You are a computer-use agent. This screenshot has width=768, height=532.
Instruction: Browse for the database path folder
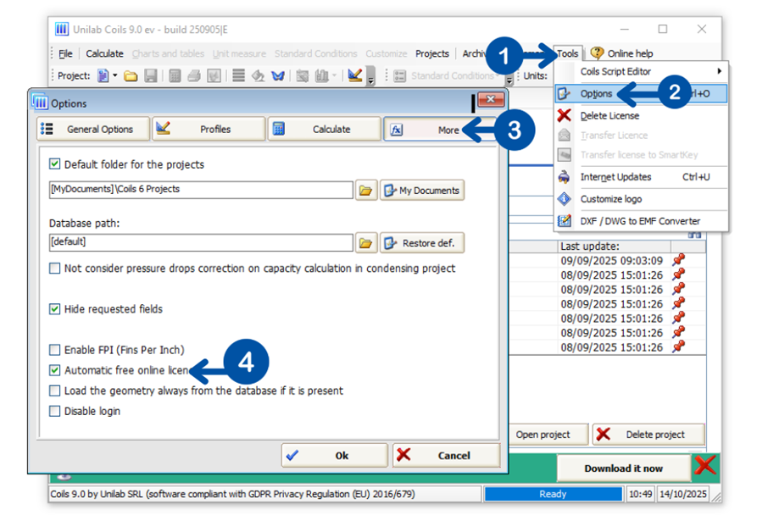point(365,243)
